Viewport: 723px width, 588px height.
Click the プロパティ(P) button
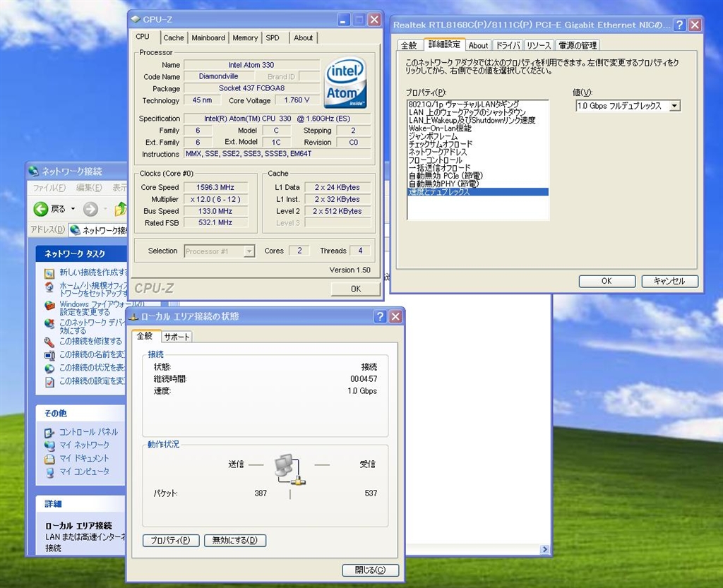(170, 541)
